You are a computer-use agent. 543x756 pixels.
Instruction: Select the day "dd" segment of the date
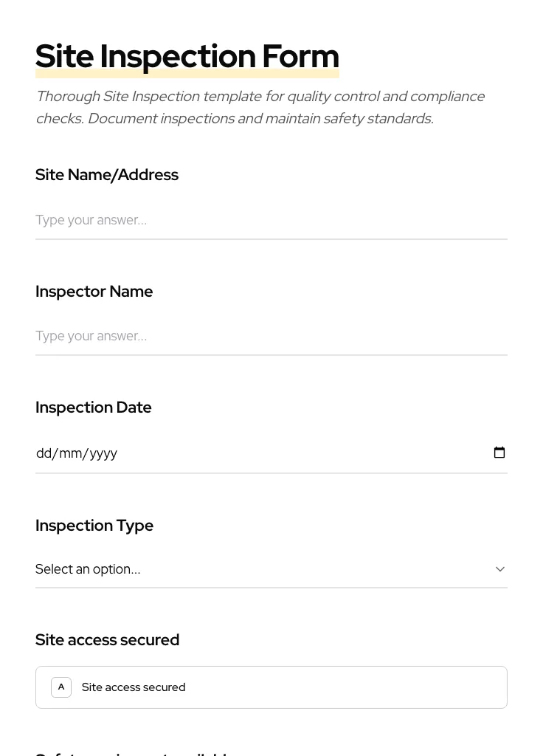[44, 453]
